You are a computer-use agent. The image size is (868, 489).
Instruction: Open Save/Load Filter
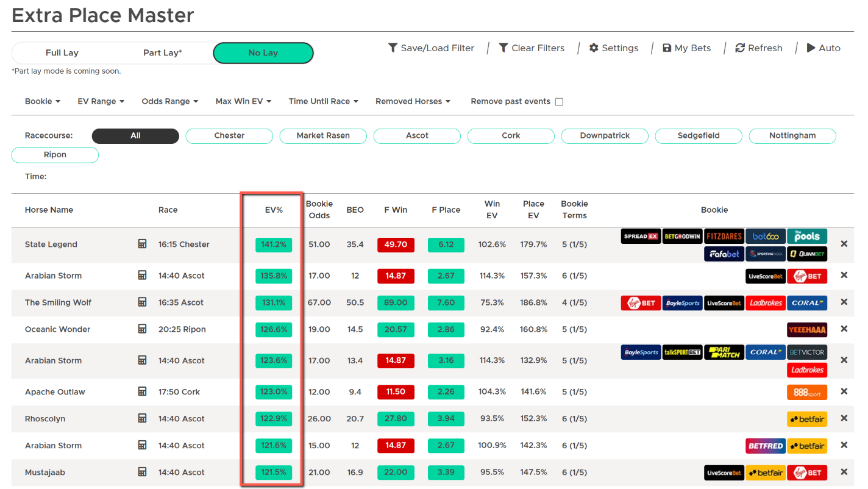click(431, 48)
